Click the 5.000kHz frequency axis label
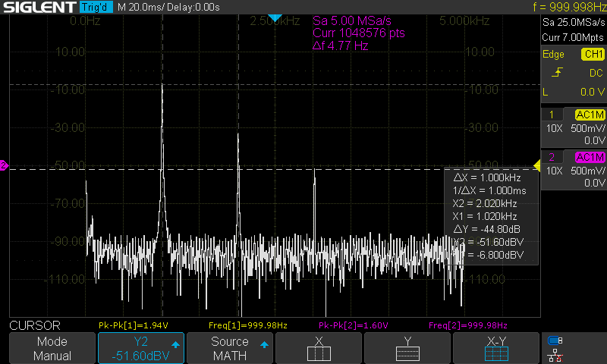607x364 pixels. point(464,21)
